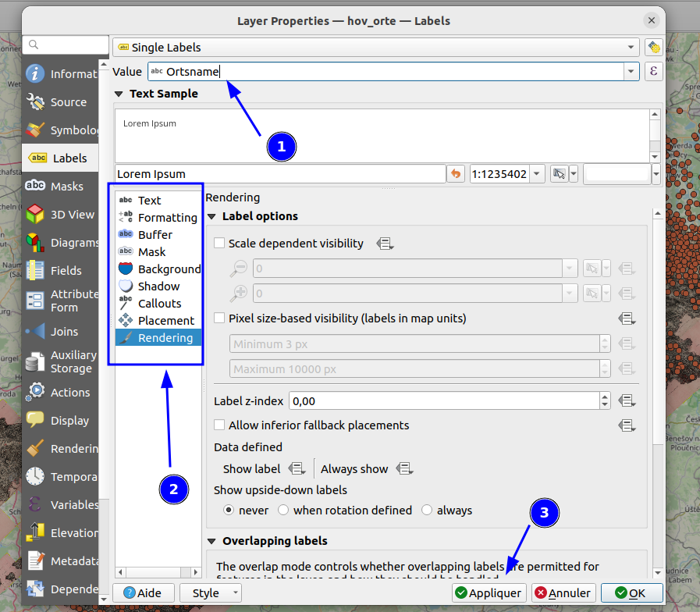Open the expression editor epsilon button
The height and width of the screenshot is (612, 700).
pyautogui.click(x=654, y=72)
